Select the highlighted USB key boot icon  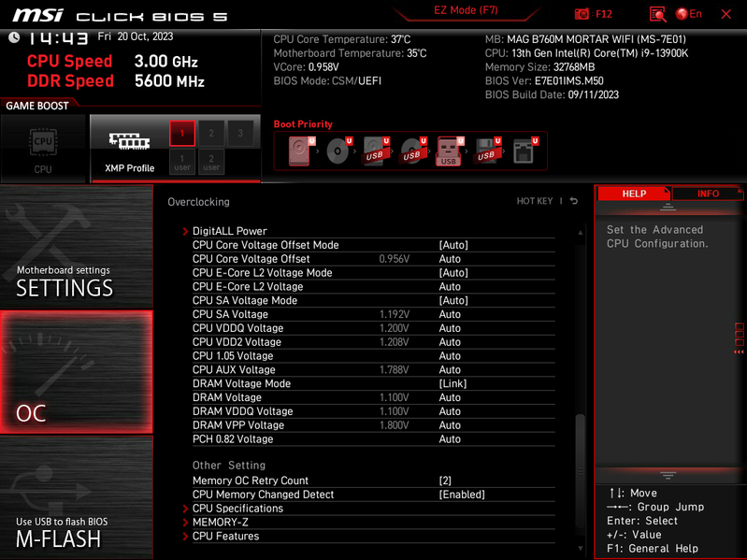[x=450, y=151]
